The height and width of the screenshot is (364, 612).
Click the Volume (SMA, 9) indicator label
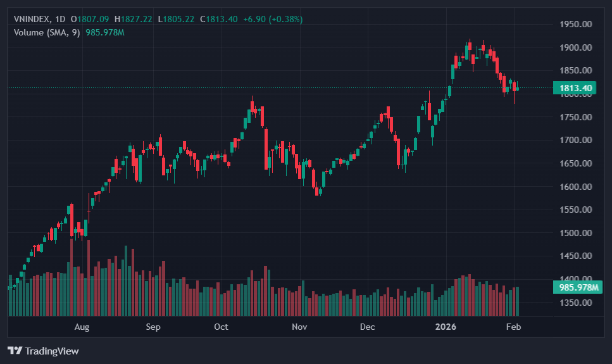47,32
